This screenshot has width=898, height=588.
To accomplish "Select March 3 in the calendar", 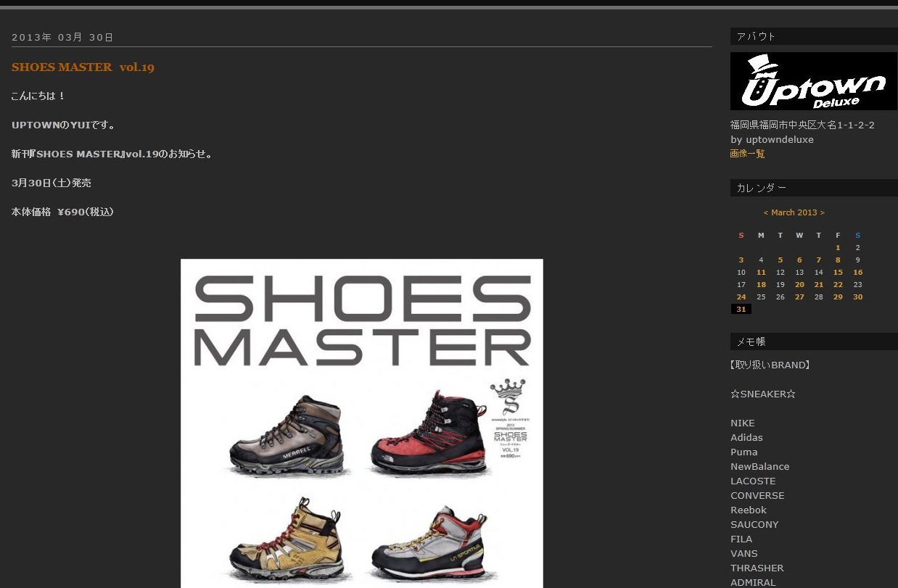I will tap(741, 260).
